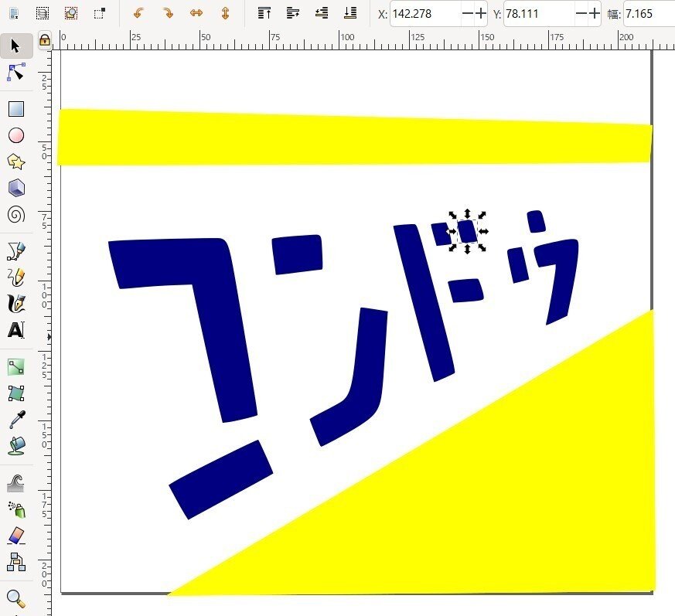The height and width of the screenshot is (616, 675).
Task: Select the Dropper color picker tool
Action: coord(16,420)
